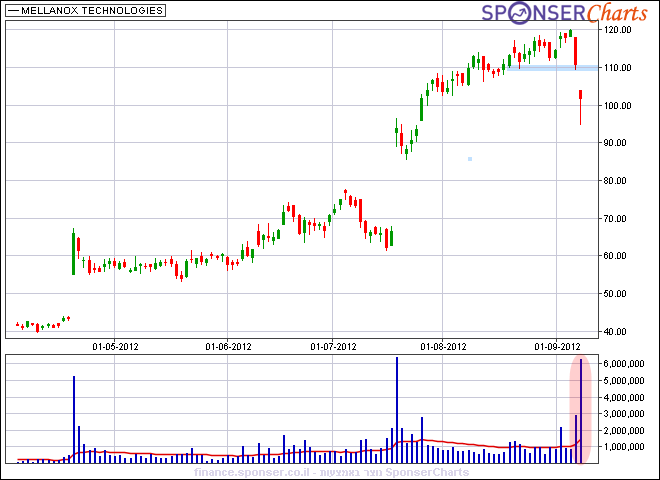Click the 01-08-2012 date label

point(444,347)
